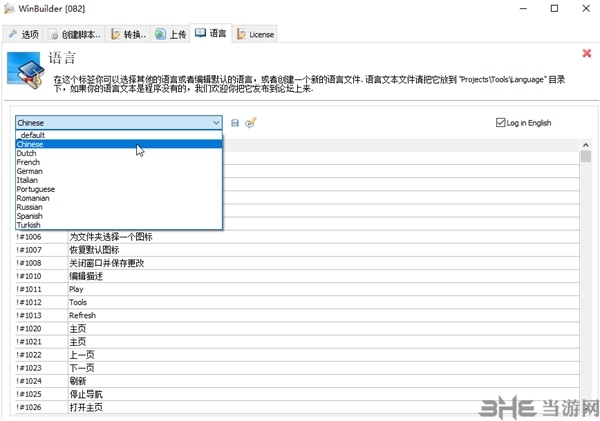Toggle the Log in English checkbox
Image resolution: width=600 pixels, height=421 pixels.
500,122
